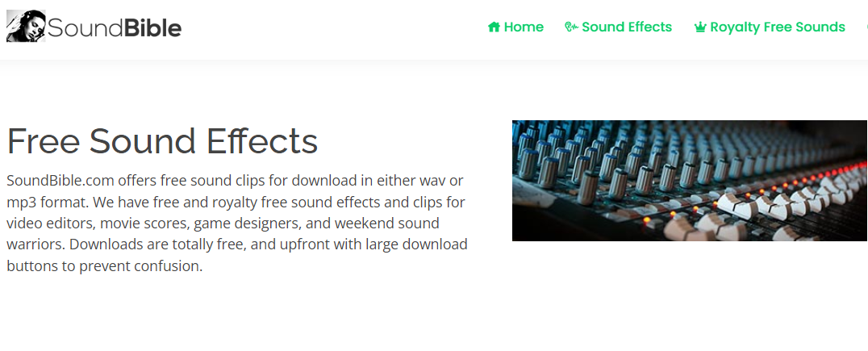Click the cut-off icon at the navigation's right edge
Image resolution: width=868 pixels, height=351 pixels.
pos(866,27)
